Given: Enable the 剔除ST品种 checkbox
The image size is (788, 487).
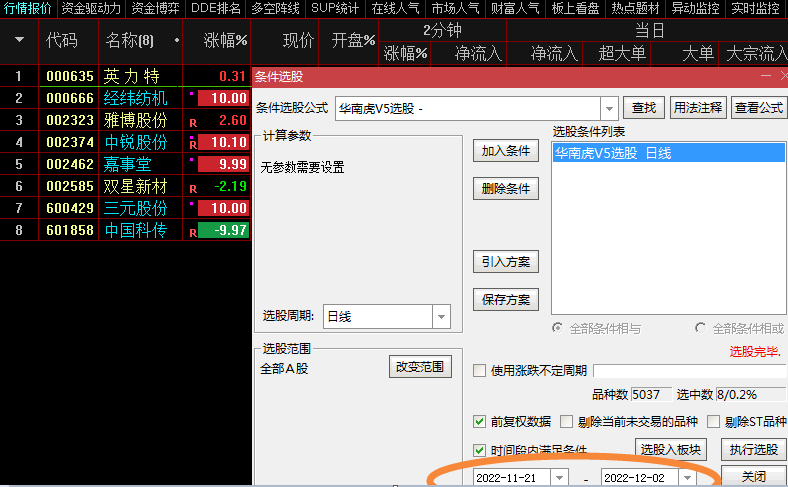Looking at the screenshot, I should 713,422.
